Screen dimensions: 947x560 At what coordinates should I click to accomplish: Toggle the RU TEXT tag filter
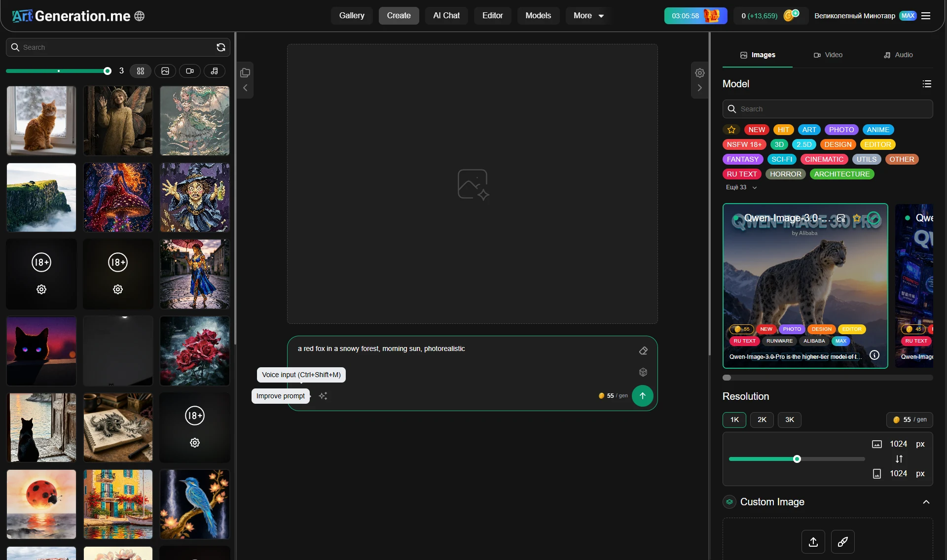pos(742,174)
